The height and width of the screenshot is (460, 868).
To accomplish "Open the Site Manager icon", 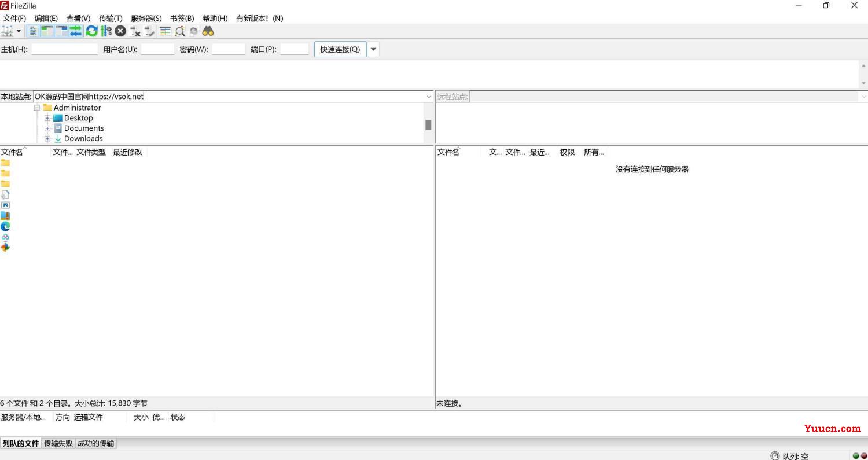I will 7,31.
